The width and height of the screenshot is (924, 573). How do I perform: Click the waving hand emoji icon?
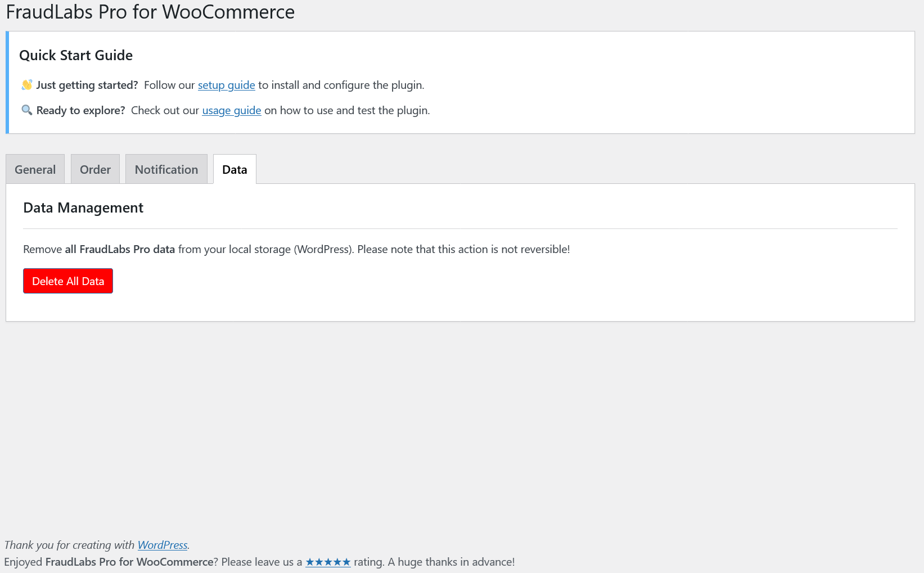[27, 85]
